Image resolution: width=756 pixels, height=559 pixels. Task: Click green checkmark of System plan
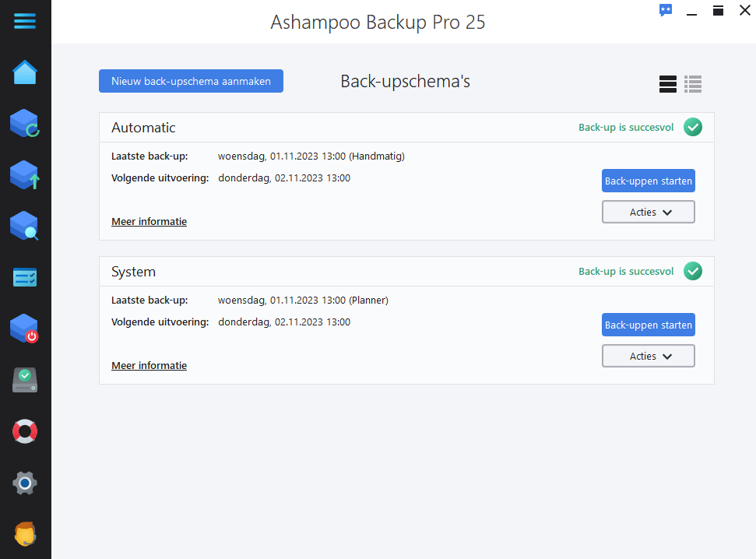click(x=693, y=271)
